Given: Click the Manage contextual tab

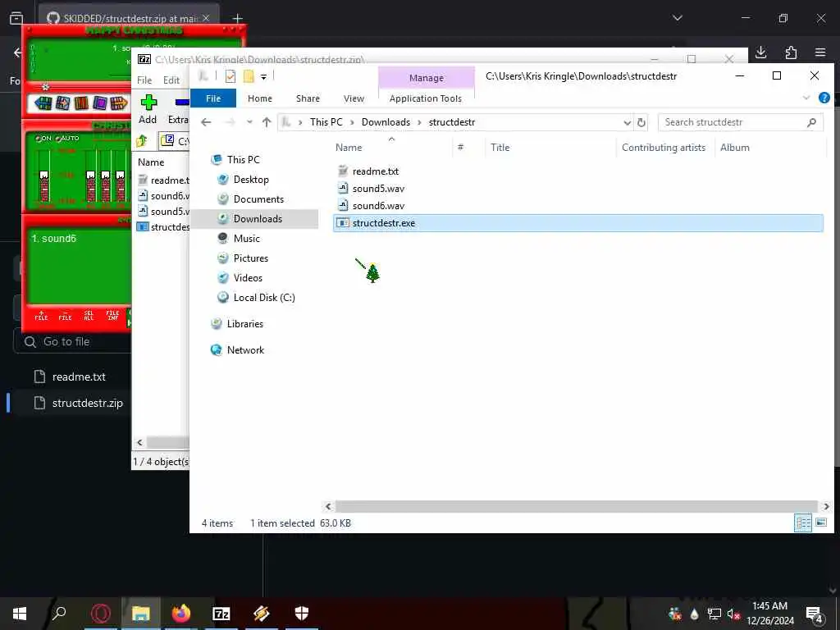Looking at the screenshot, I should tap(427, 78).
